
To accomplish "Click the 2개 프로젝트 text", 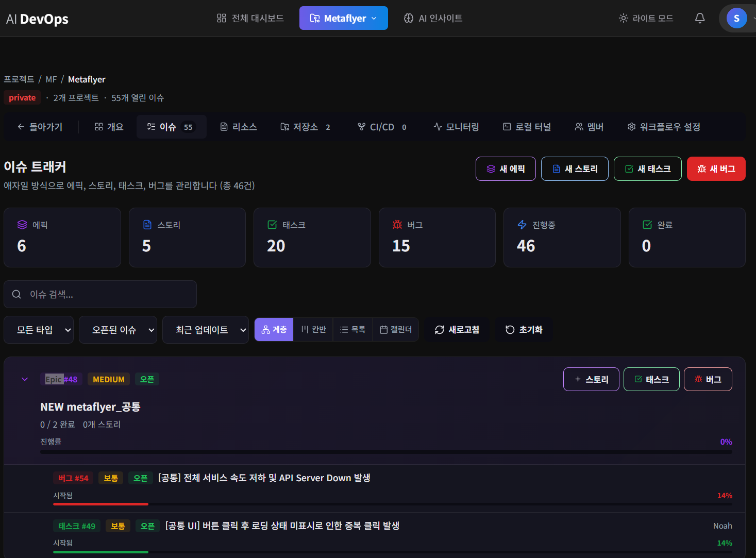I will click(x=76, y=98).
